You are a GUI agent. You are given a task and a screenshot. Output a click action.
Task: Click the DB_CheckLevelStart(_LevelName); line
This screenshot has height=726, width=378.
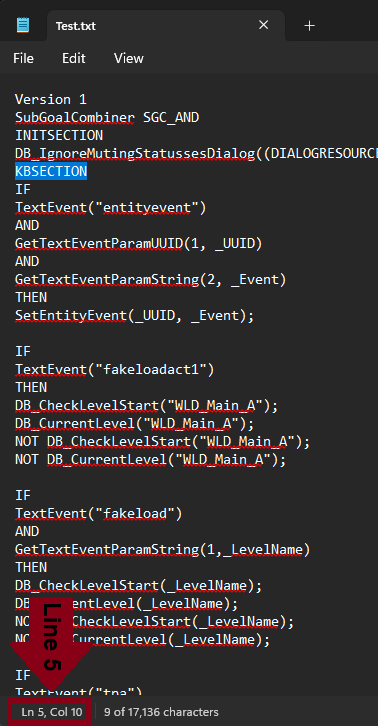(x=139, y=586)
